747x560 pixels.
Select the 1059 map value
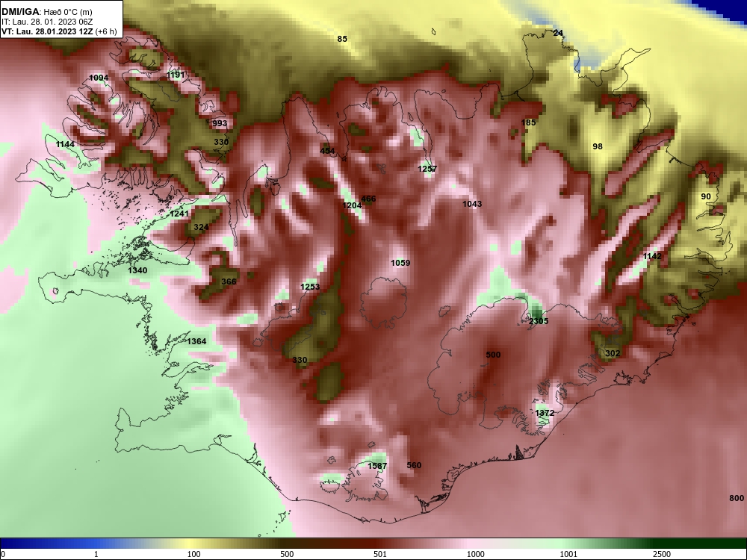click(400, 262)
